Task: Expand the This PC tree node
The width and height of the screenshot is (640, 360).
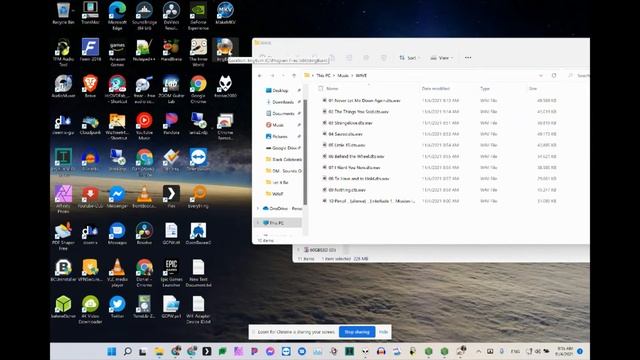Action: 258,223
